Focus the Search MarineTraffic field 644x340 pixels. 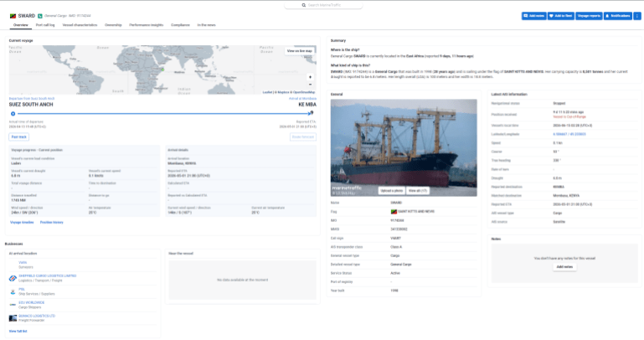(x=323, y=5)
